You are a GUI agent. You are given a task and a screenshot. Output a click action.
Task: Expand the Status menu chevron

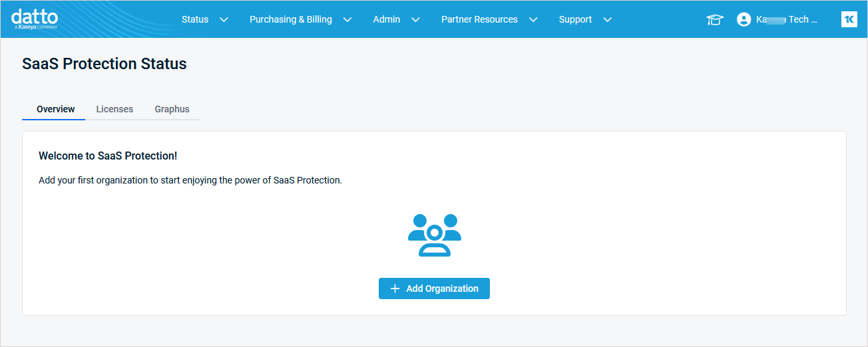pyautogui.click(x=224, y=20)
